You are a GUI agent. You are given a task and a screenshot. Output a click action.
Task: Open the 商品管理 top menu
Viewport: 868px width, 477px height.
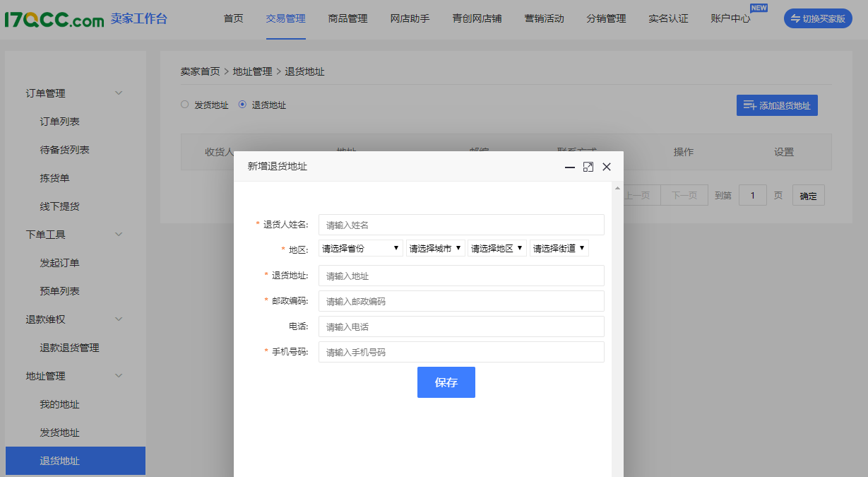point(347,19)
